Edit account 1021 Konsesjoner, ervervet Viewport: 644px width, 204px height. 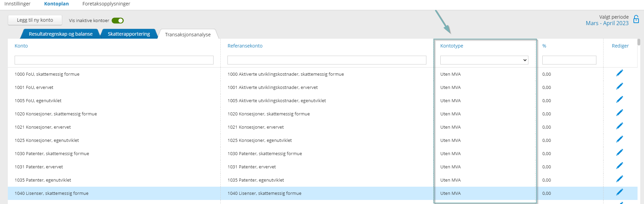(x=620, y=126)
